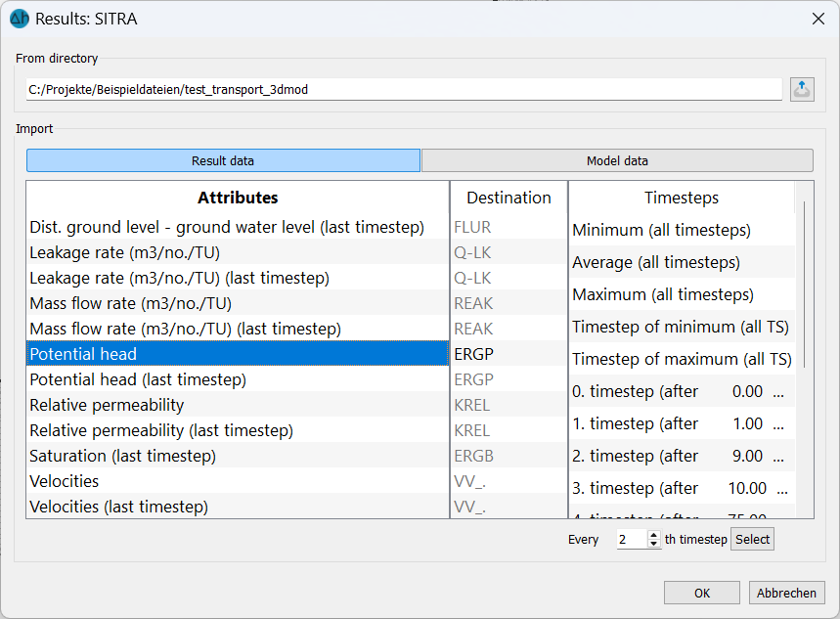Select 0. timestep (after 0.00)

(x=682, y=391)
